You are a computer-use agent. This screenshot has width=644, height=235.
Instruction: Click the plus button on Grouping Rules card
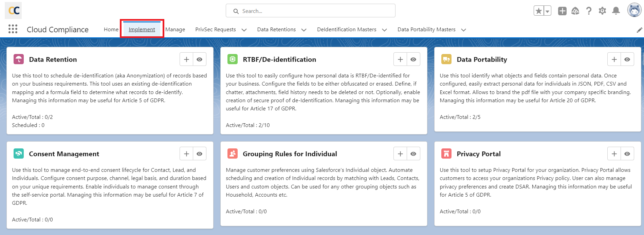click(400, 154)
